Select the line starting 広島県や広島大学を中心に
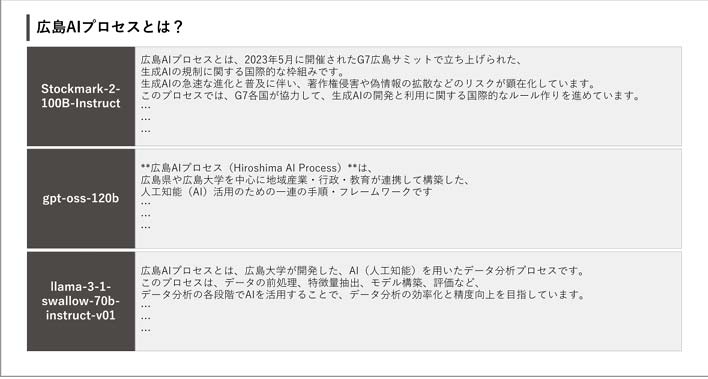 305,180
